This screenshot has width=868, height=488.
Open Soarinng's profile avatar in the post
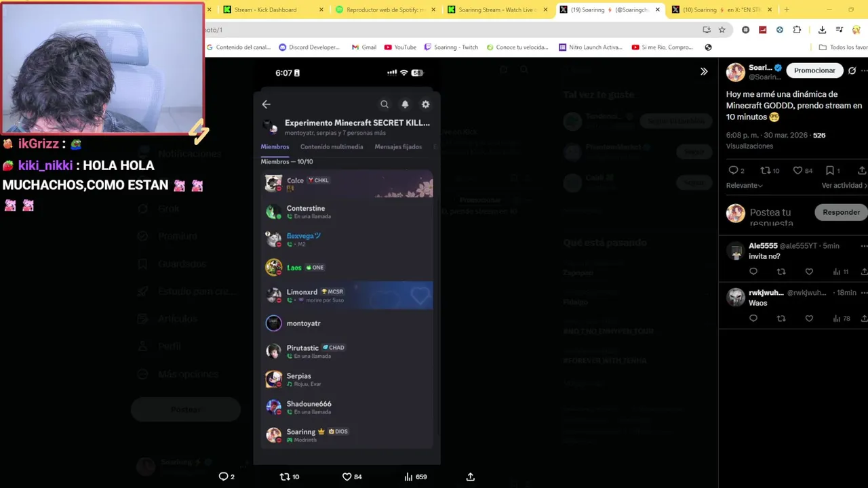click(x=736, y=72)
